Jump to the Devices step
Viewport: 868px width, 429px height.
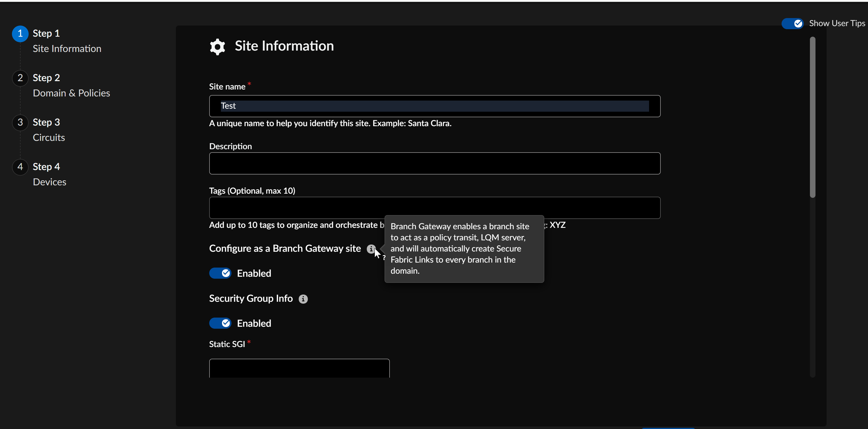[49, 182]
